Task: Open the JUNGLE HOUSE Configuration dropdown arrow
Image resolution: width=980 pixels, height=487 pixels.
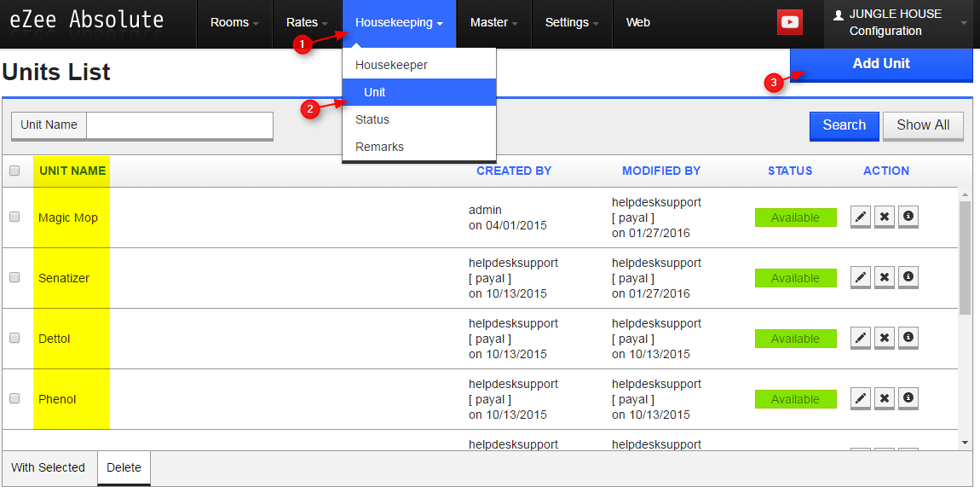Action: click(x=963, y=23)
